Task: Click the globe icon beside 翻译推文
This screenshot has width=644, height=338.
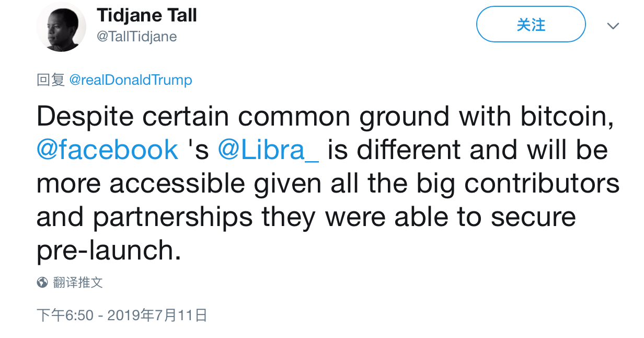Action: click(x=42, y=283)
